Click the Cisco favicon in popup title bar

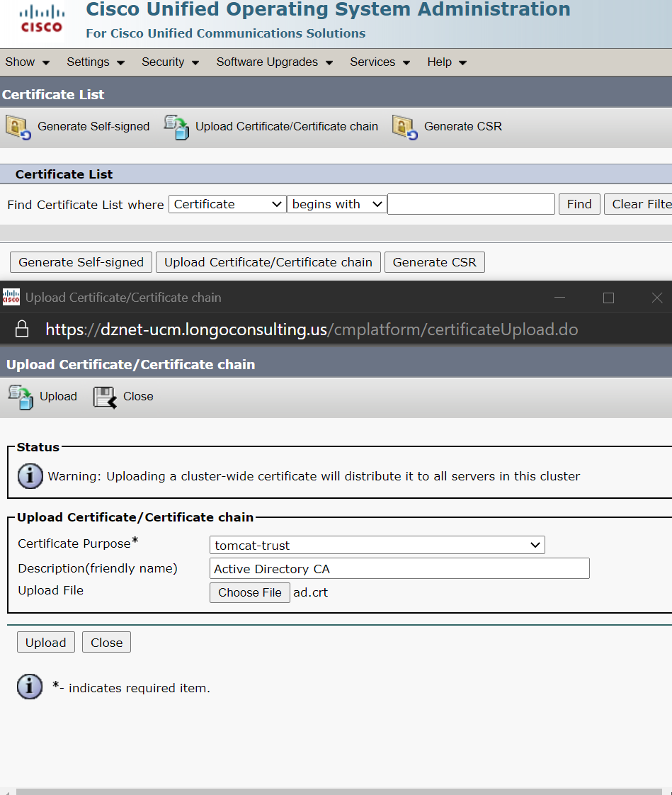pos(11,297)
